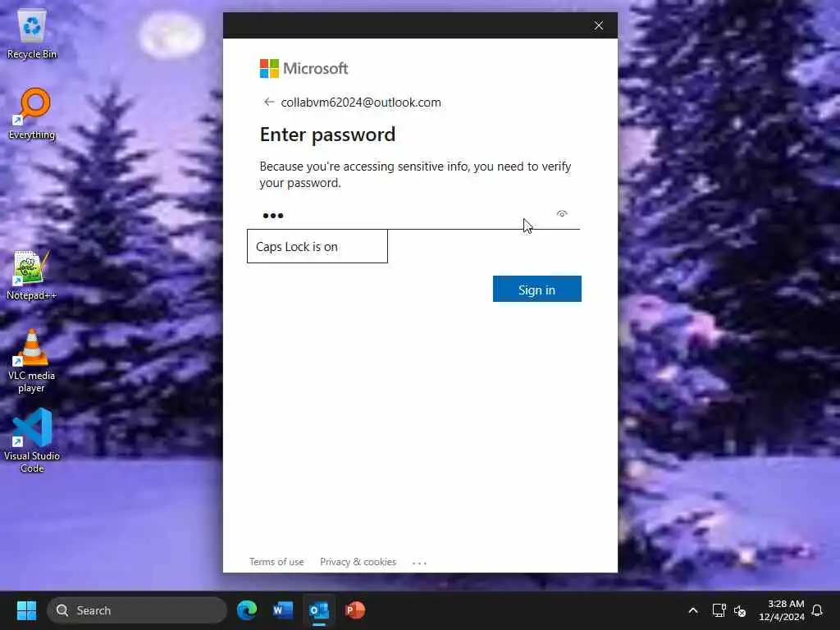The height and width of the screenshot is (630, 840).
Task: Open the Terms of use link
Action: 276,562
